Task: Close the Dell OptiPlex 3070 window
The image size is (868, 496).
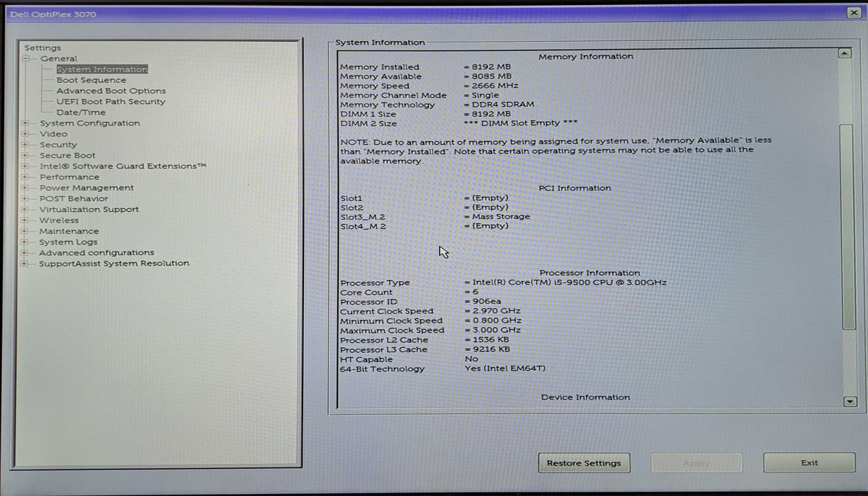Action: coord(853,13)
